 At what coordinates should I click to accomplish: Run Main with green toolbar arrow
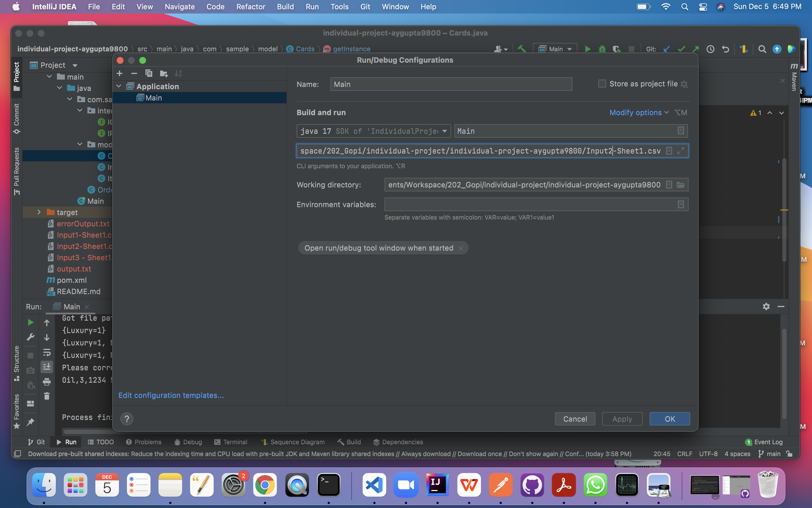pos(588,49)
